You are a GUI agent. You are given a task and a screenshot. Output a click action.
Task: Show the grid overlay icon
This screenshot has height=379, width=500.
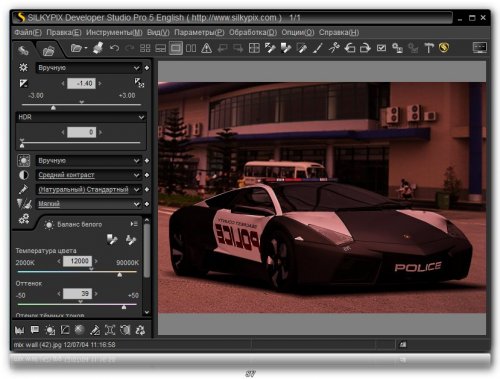pos(254,48)
